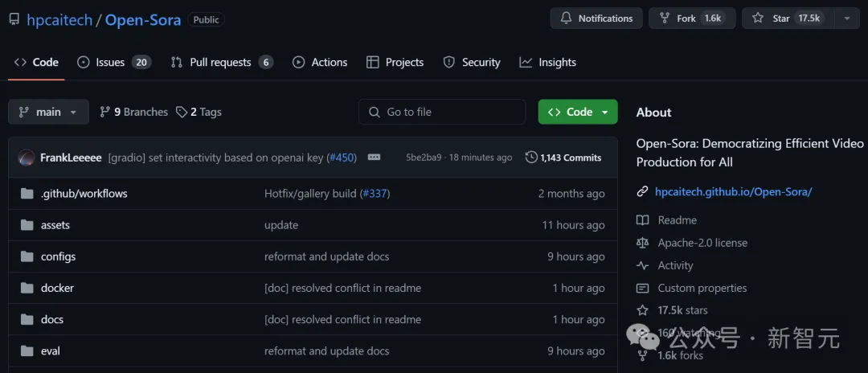
Task: Open the assets folder
Action: pyautogui.click(x=55, y=225)
